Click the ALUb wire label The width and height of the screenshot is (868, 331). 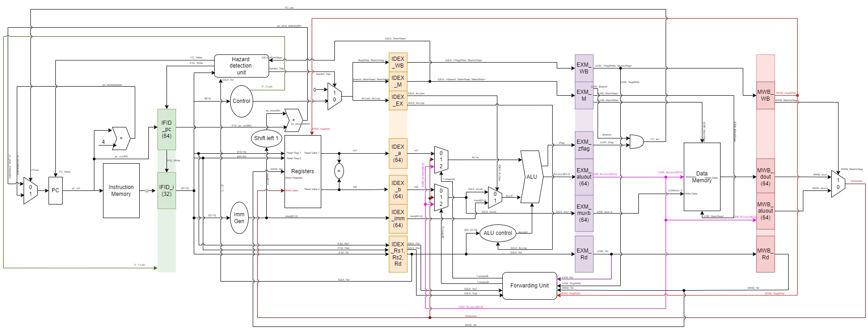pyautogui.click(x=509, y=196)
